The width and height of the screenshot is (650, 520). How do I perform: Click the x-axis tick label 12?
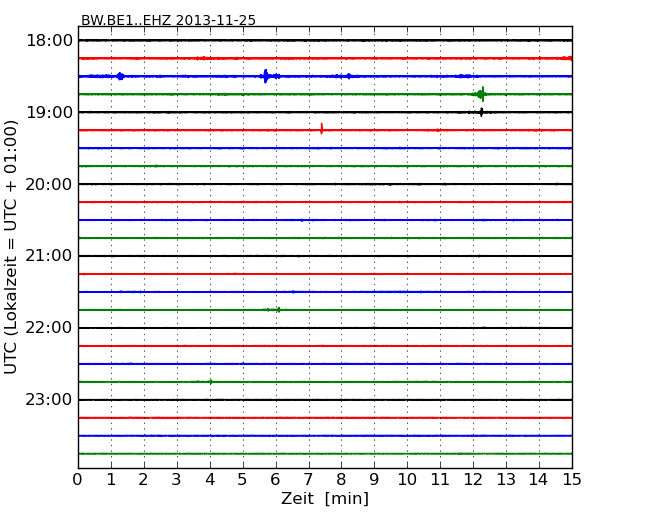point(473,480)
